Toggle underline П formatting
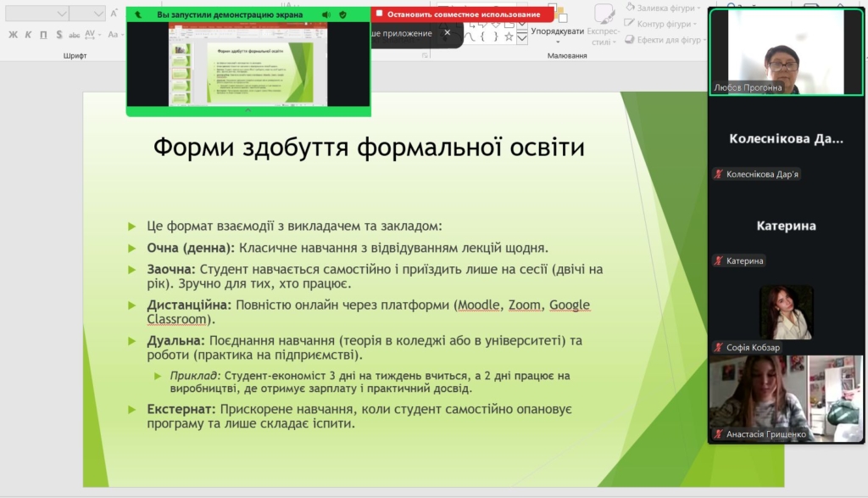 coord(43,35)
